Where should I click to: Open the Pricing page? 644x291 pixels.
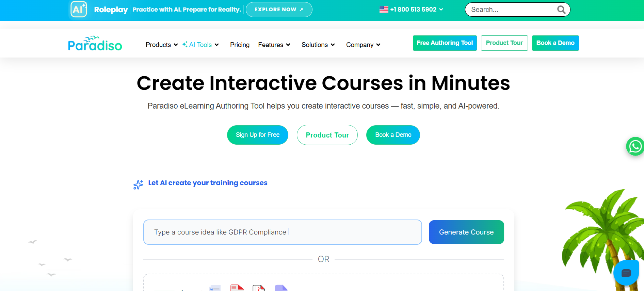(240, 45)
